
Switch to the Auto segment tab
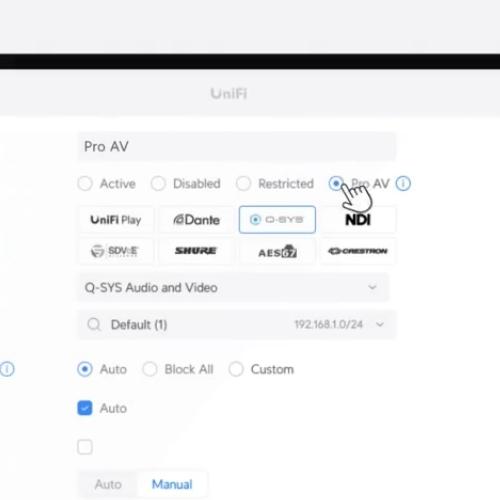coord(108,484)
